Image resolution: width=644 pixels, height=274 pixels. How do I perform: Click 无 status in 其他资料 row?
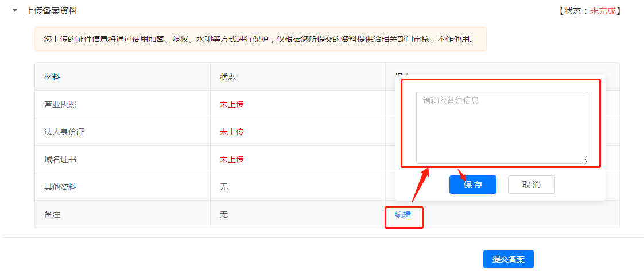click(224, 187)
